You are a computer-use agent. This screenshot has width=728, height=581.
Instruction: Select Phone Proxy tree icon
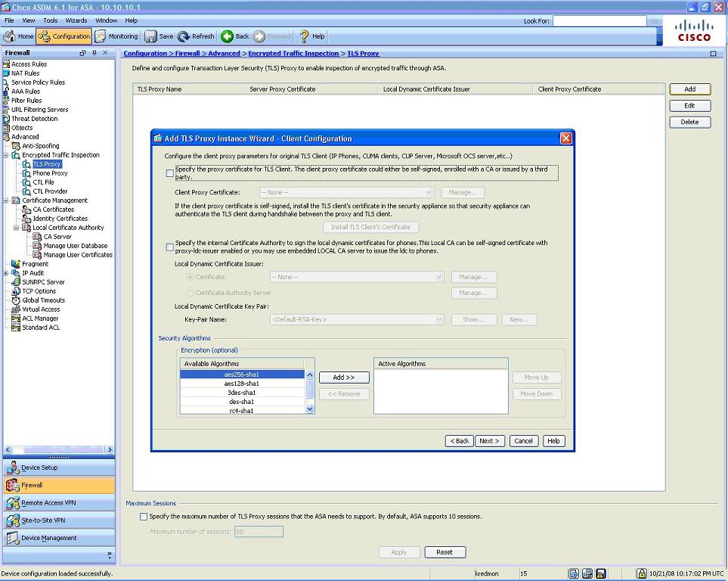coord(27,173)
